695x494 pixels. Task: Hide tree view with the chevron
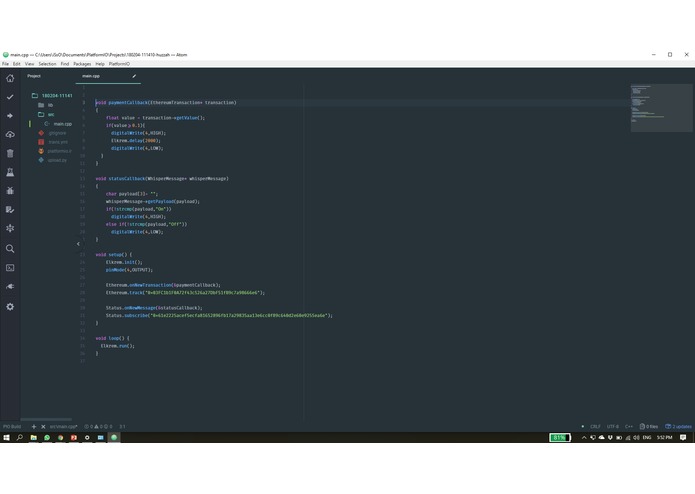pyautogui.click(x=78, y=244)
